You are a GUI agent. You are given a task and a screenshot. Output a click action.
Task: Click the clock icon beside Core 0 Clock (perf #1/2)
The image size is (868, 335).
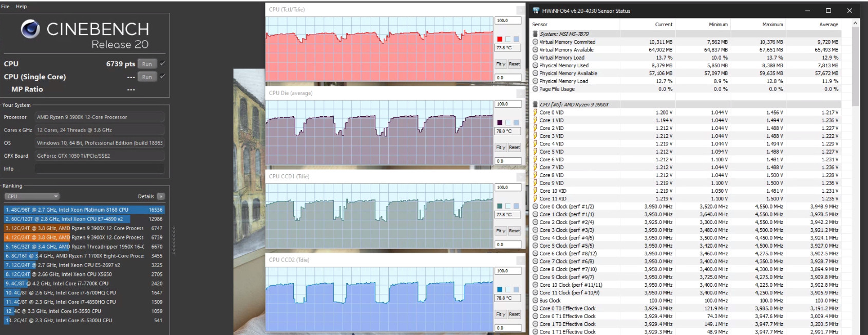pos(535,207)
